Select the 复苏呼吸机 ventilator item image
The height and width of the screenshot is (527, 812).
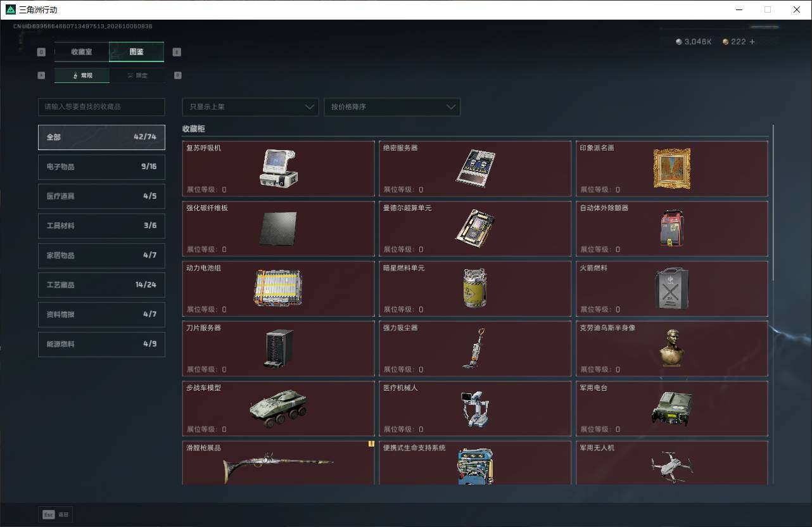pos(279,168)
